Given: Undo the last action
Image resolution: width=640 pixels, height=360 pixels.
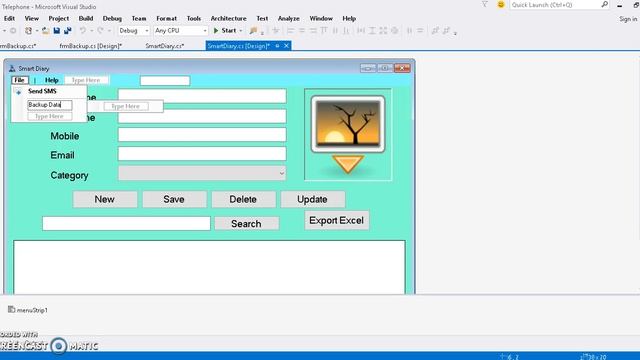Looking at the screenshot, I should pyautogui.click(x=83, y=31).
